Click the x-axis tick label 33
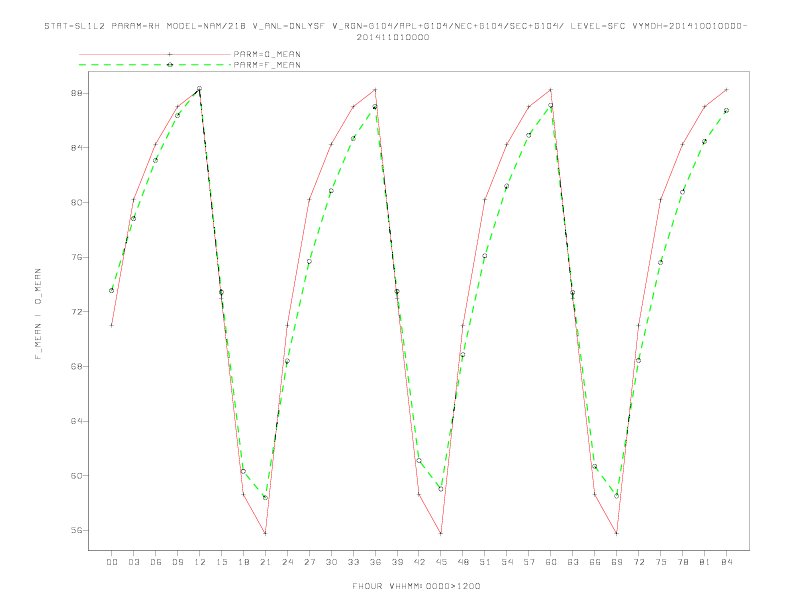Image resolution: width=792 pixels, height=612 pixels. [353, 562]
